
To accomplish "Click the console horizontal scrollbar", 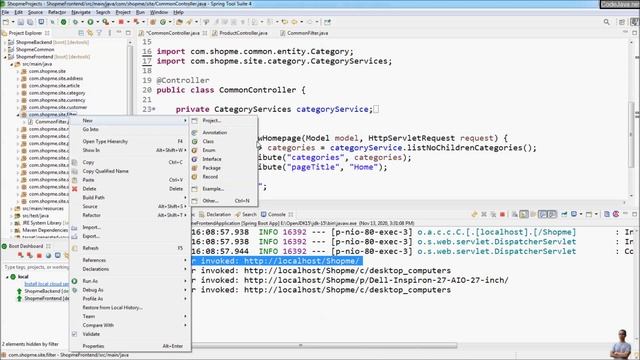I will 324,345.
